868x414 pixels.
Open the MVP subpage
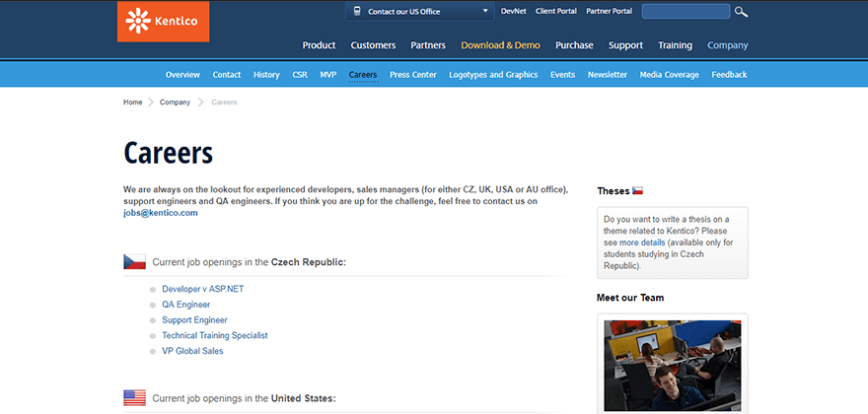click(x=327, y=75)
